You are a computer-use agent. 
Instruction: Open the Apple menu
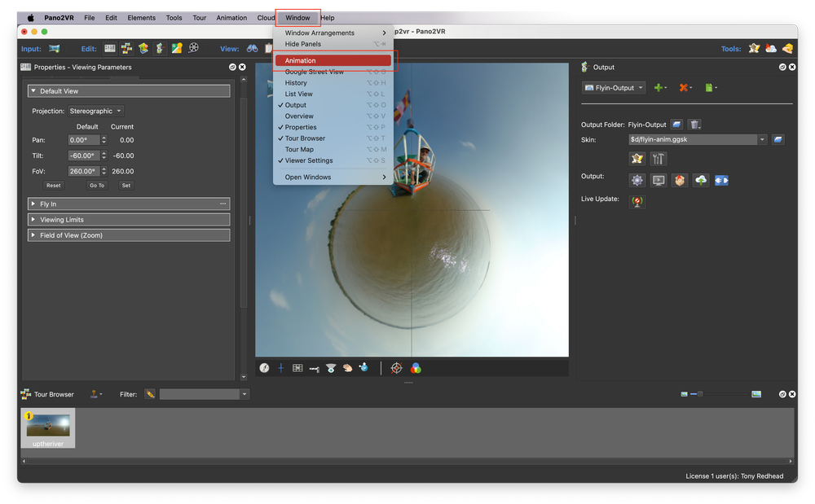31,18
